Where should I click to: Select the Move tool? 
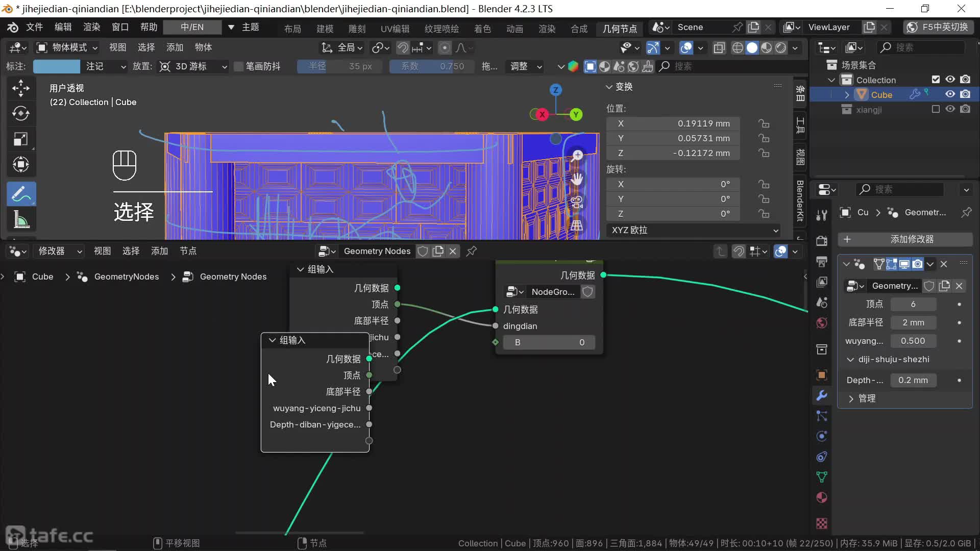(x=20, y=88)
